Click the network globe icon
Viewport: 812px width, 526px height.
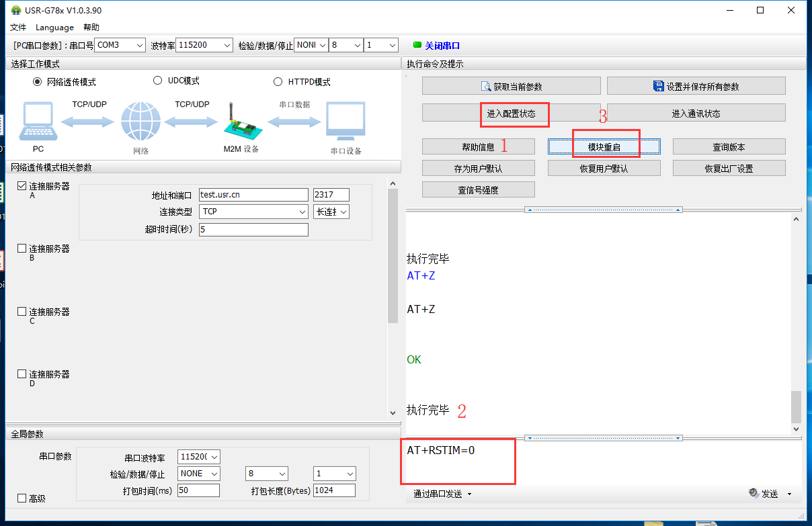[x=140, y=122]
